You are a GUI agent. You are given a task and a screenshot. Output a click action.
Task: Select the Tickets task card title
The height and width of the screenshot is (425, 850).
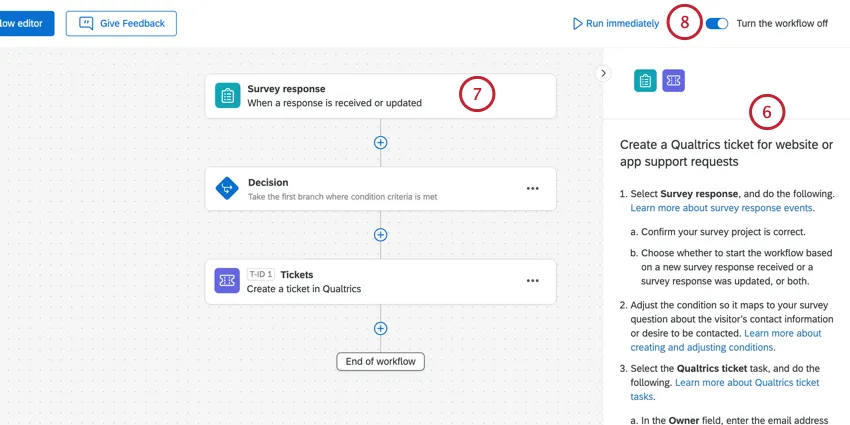(297, 275)
